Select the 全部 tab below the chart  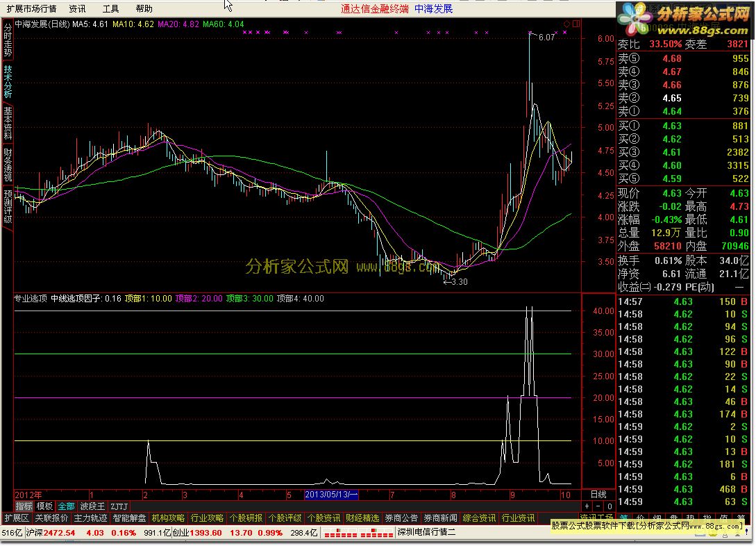click(66, 506)
